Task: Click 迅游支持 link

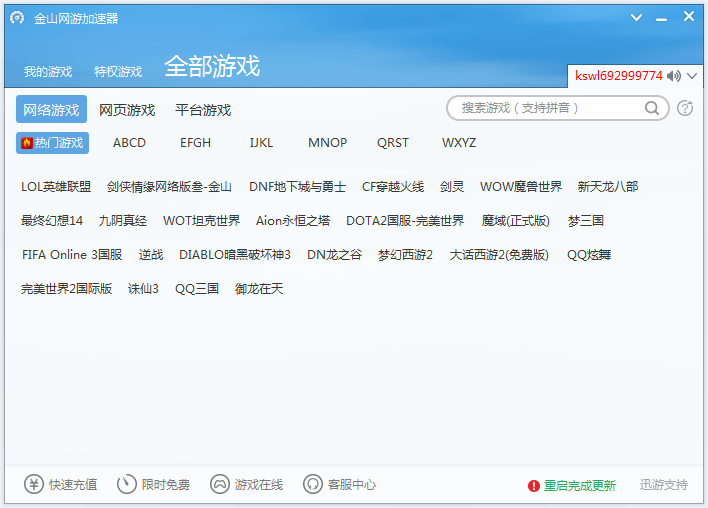Action: 664,485
